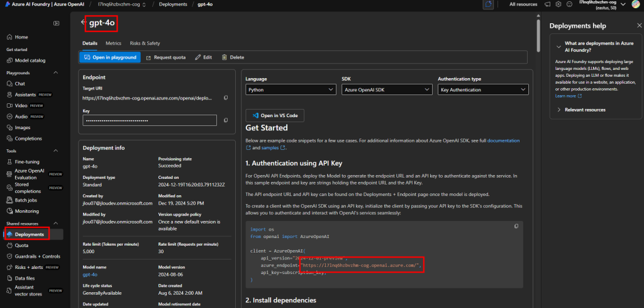Open the Assistants playground

30,94
